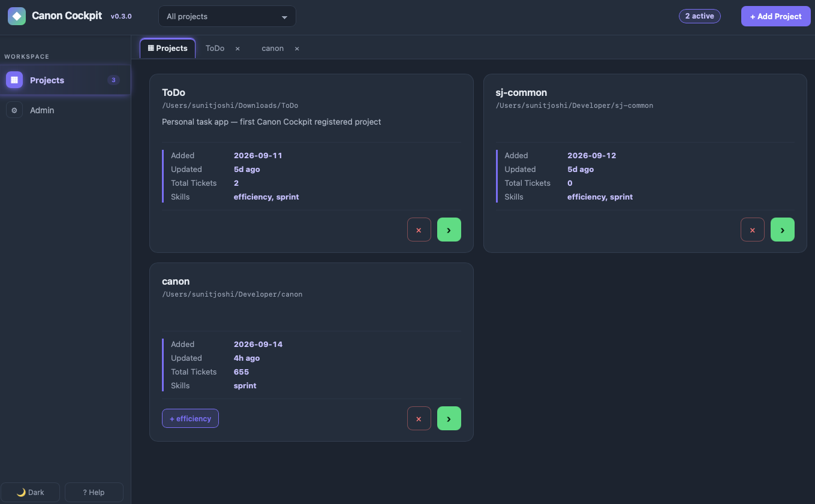The height and width of the screenshot is (504, 815).
Task: Click the canon project card title
Action: point(176,281)
